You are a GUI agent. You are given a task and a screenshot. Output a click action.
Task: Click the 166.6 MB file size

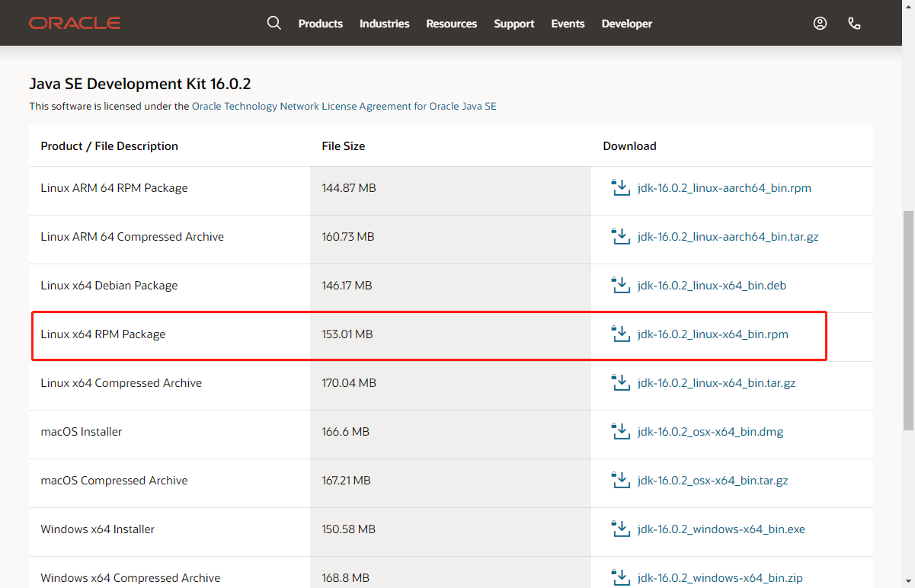tap(345, 432)
